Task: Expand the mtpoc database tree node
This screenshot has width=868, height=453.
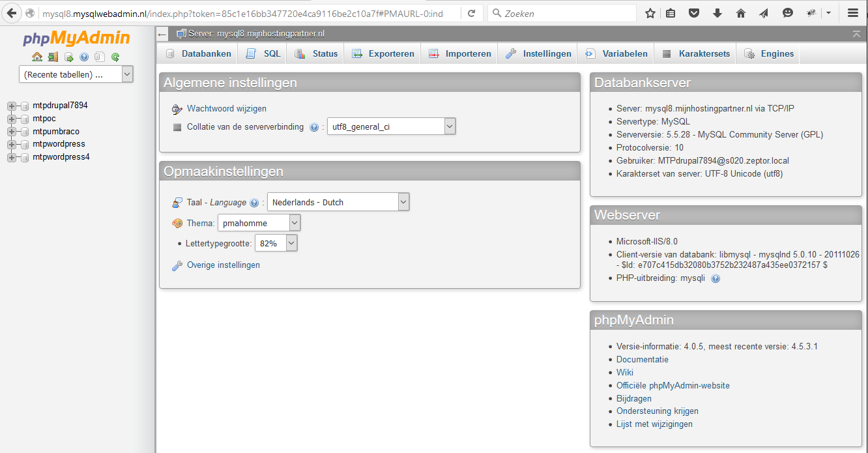Action: point(12,119)
